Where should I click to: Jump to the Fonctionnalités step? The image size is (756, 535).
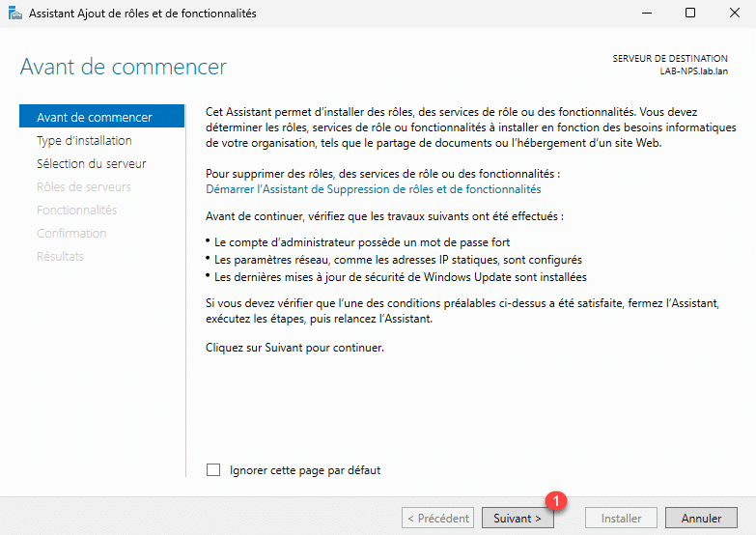(x=76, y=211)
